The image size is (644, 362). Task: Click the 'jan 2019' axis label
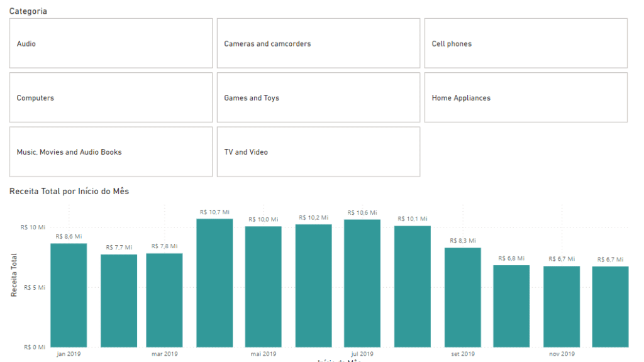point(69,354)
